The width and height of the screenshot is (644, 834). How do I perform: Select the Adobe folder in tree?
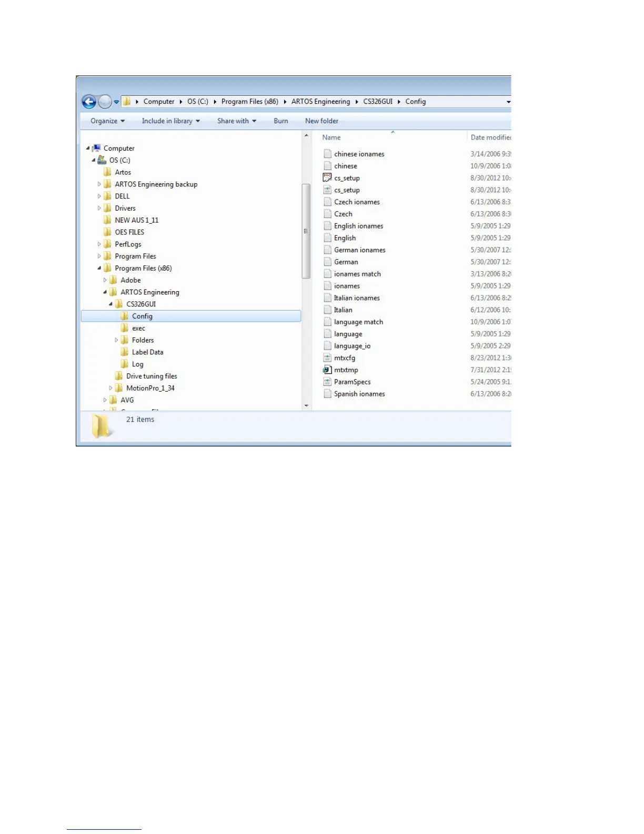point(130,281)
